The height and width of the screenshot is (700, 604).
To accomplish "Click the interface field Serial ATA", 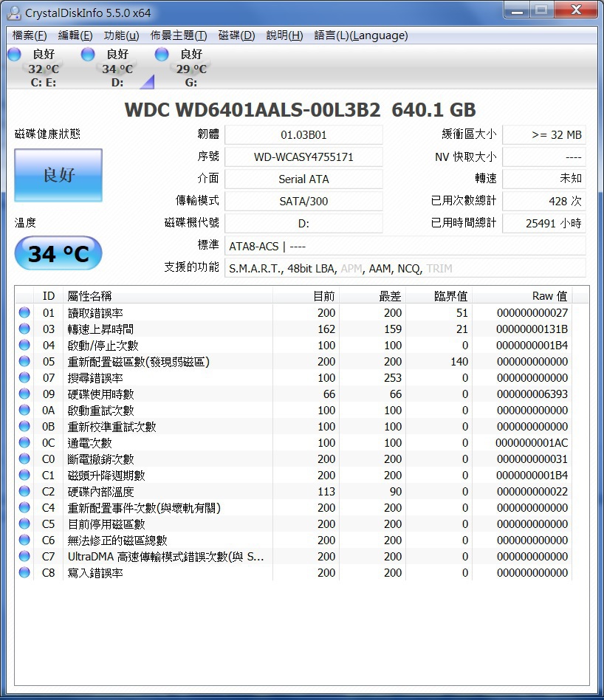I will (x=303, y=179).
